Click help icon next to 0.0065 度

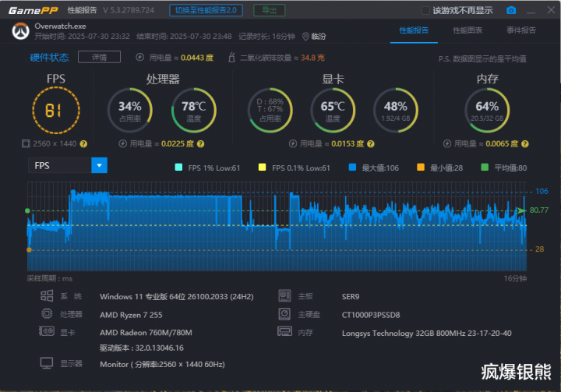[525, 144]
